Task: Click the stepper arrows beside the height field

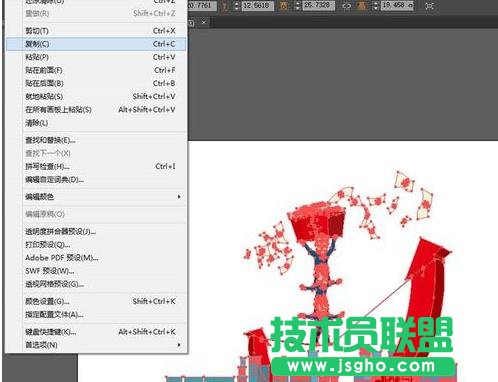Action: point(376,6)
